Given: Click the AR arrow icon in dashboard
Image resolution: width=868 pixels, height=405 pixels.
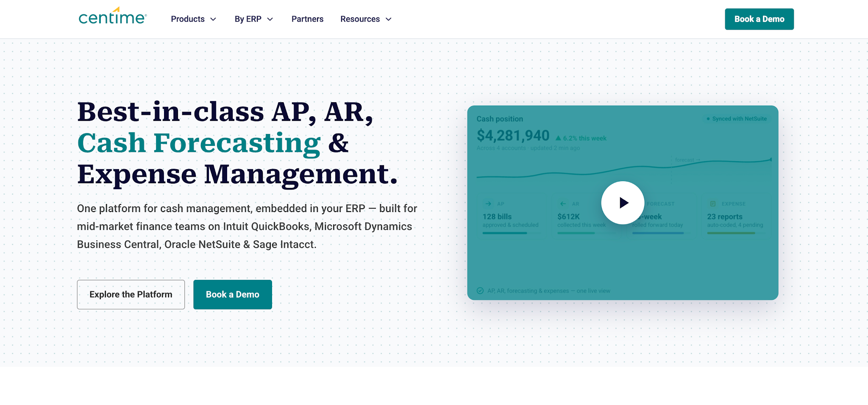Looking at the screenshot, I should click(x=563, y=204).
